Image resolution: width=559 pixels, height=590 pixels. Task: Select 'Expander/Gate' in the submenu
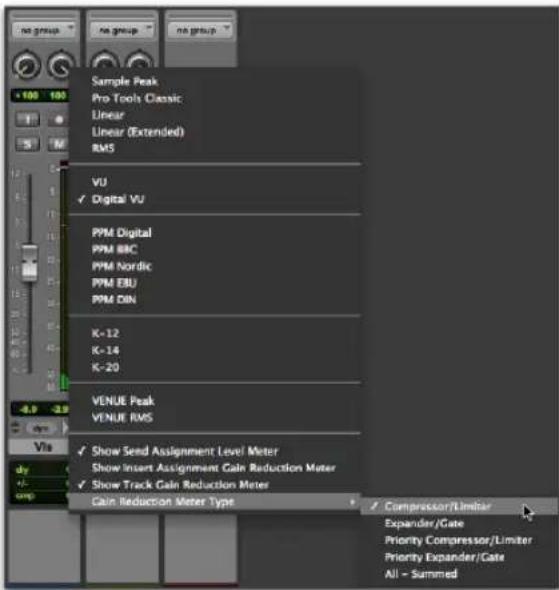[424, 523]
